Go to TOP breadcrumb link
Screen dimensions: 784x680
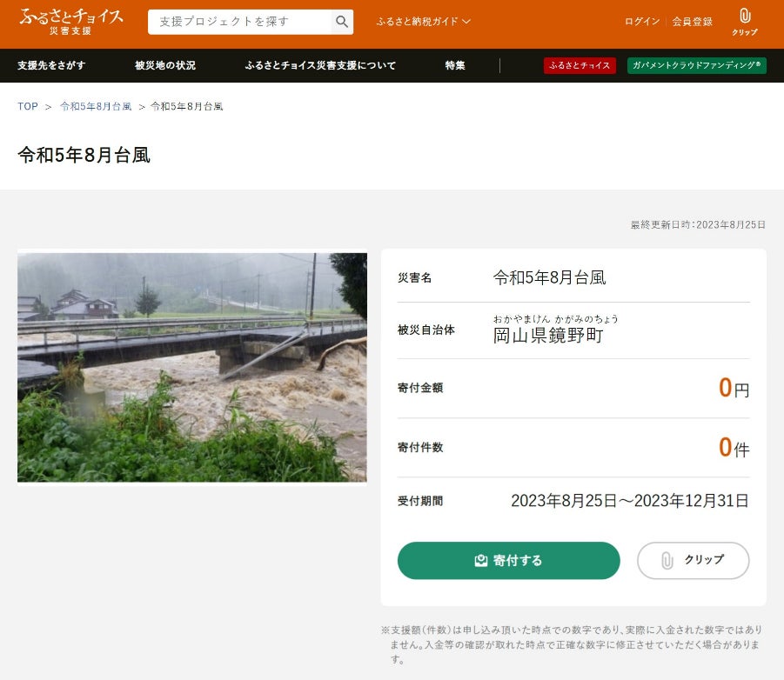tap(28, 106)
